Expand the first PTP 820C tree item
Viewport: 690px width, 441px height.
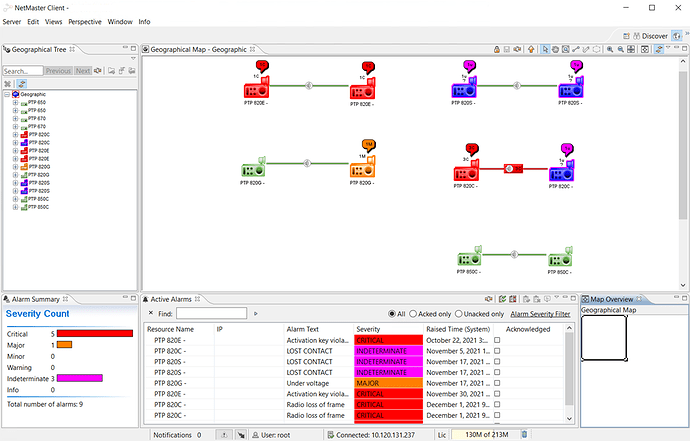[16, 134]
